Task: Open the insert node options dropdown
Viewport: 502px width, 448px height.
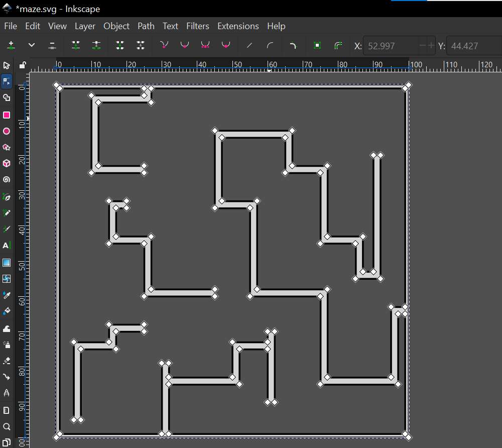Action: point(31,45)
